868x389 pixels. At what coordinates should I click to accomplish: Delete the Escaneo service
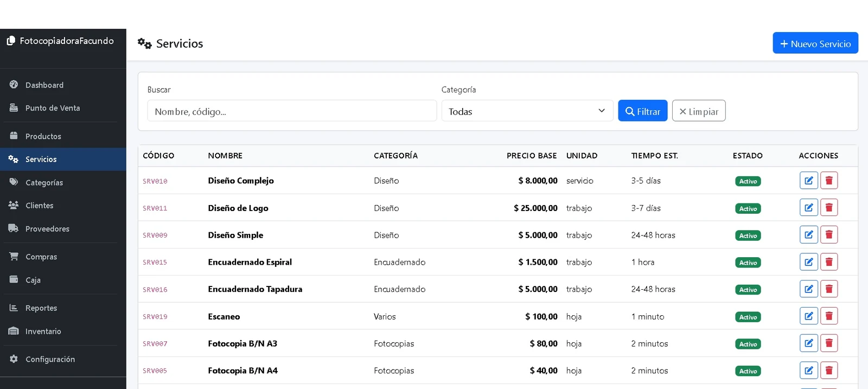[829, 316]
